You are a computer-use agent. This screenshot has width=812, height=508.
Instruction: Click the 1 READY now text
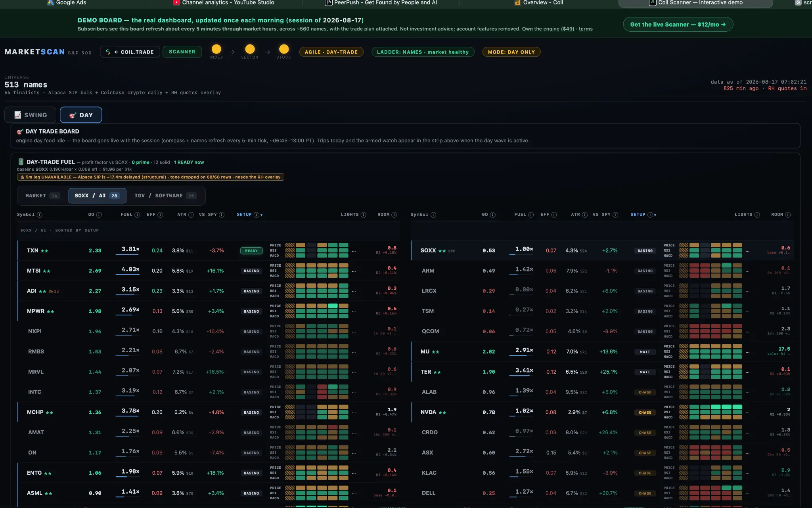189,162
